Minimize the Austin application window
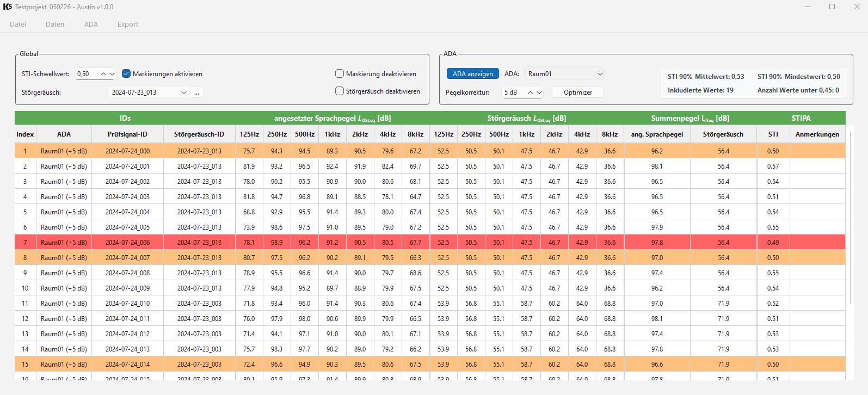 point(808,7)
